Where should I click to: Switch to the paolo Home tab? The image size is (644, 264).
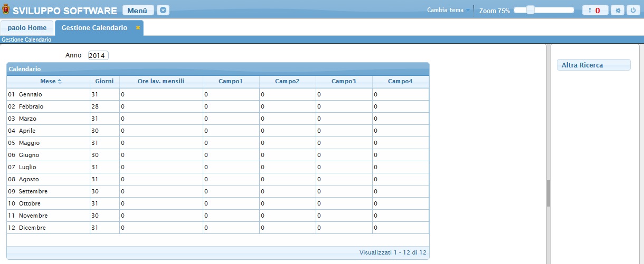[x=27, y=27]
